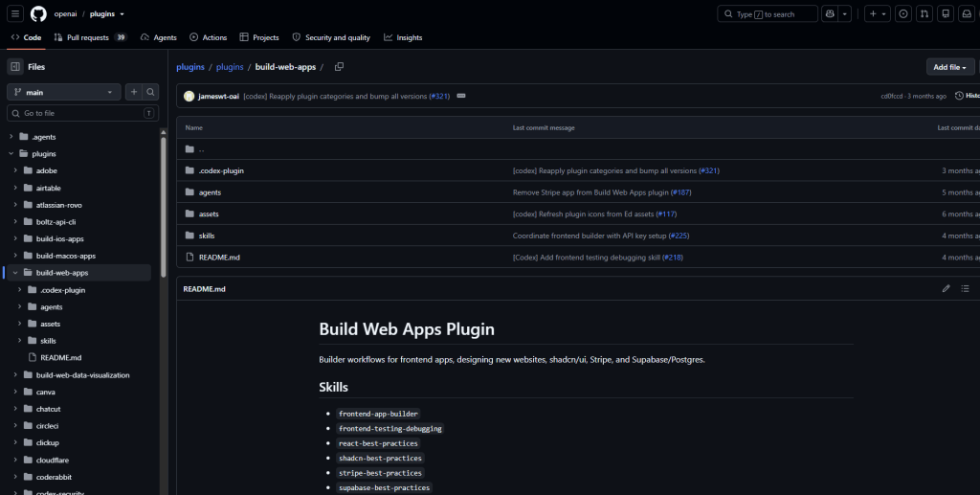980x495 pixels.
Task: Open the pull requests icon in header
Action: (924, 13)
